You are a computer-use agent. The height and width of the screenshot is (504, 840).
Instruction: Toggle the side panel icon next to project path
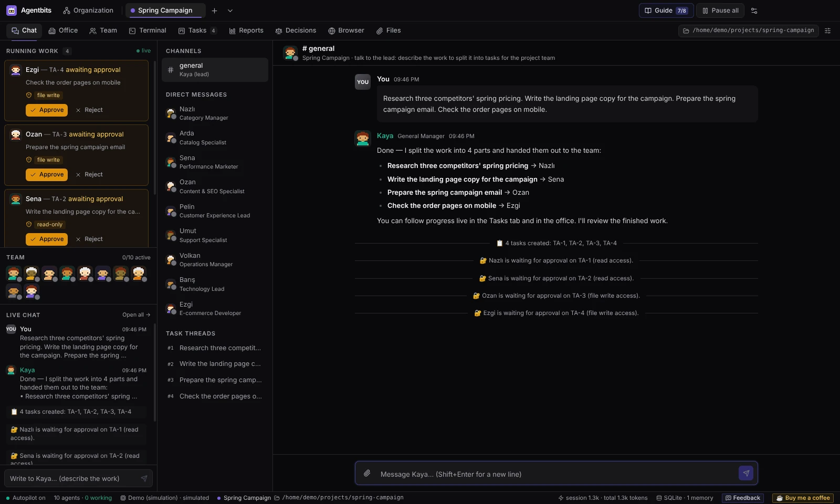coord(828,30)
